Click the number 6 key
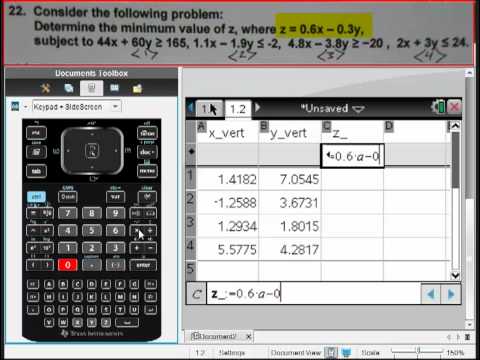 pyautogui.click(x=115, y=231)
